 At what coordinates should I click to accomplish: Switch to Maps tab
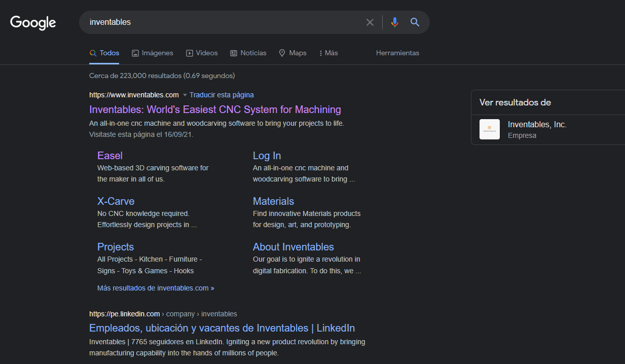coord(292,53)
